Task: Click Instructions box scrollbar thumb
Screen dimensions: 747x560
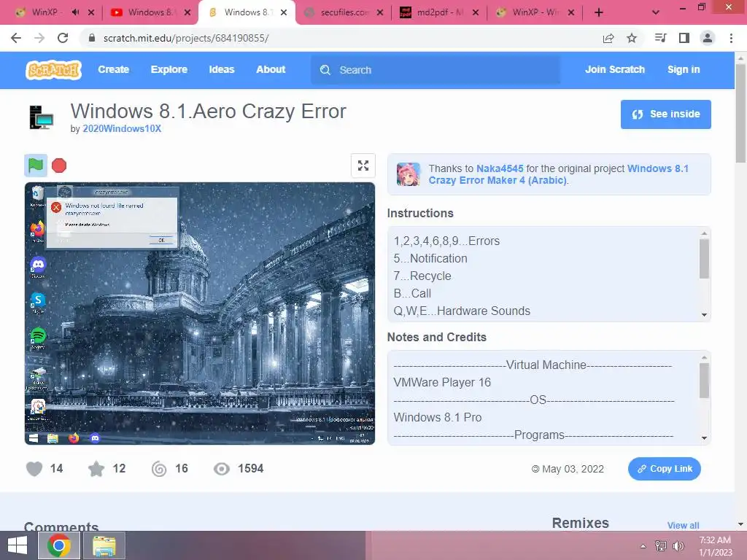Action: 704,258
